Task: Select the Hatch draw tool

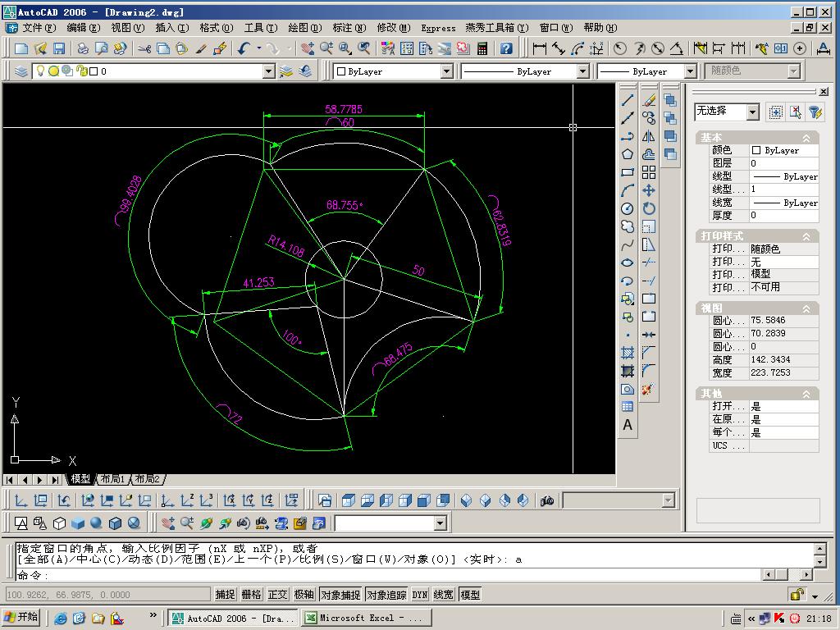Action: [x=628, y=353]
